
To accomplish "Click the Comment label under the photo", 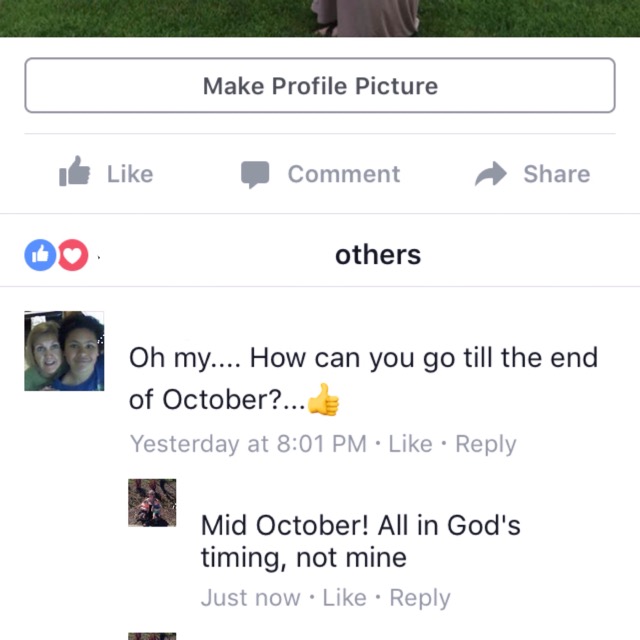I will coord(344,174).
